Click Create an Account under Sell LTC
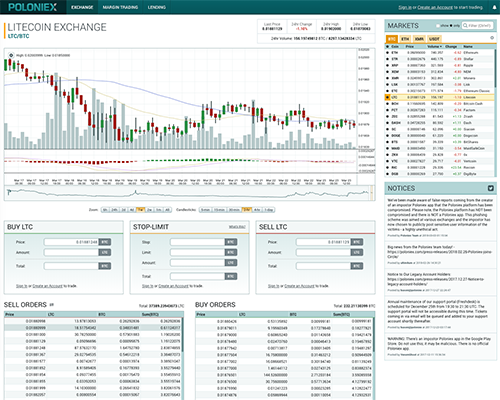 (x=299, y=286)
